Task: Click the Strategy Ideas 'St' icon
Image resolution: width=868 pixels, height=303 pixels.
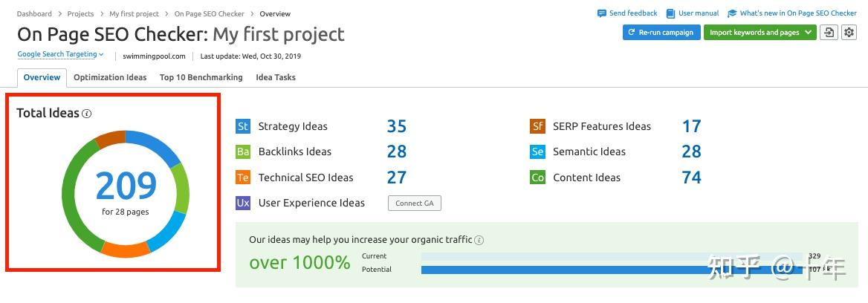Action: tap(243, 126)
